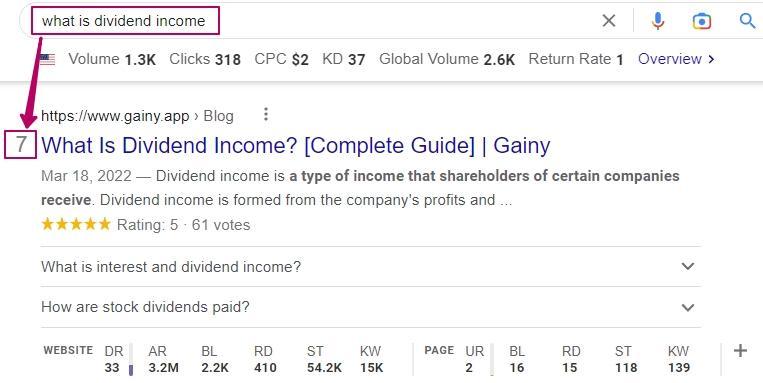The image size is (763, 383).
Task: Clear the search box with the X icon
Action: [609, 20]
